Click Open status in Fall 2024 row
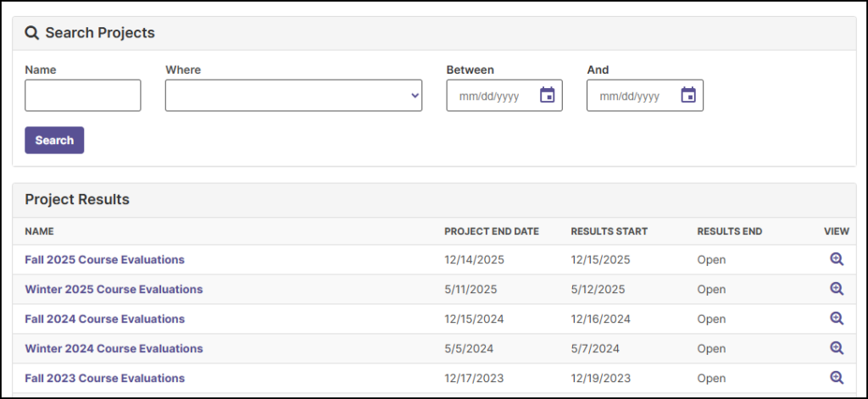This screenshot has width=868, height=399. (711, 319)
